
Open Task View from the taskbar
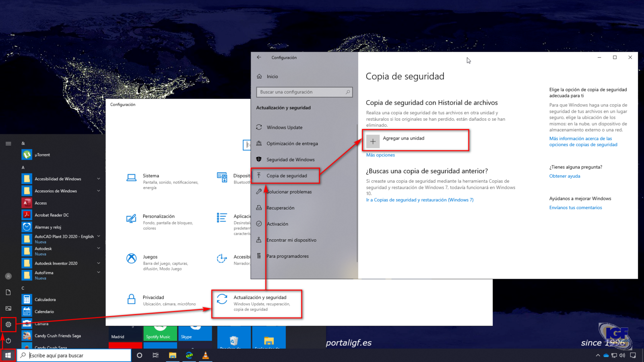tap(155, 355)
